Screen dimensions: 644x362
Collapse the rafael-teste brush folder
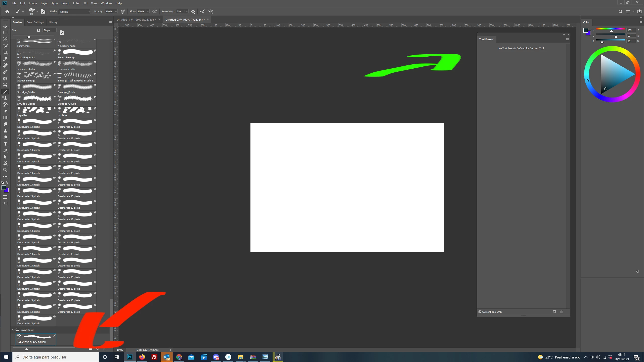pyautogui.click(x=13, y=330)
